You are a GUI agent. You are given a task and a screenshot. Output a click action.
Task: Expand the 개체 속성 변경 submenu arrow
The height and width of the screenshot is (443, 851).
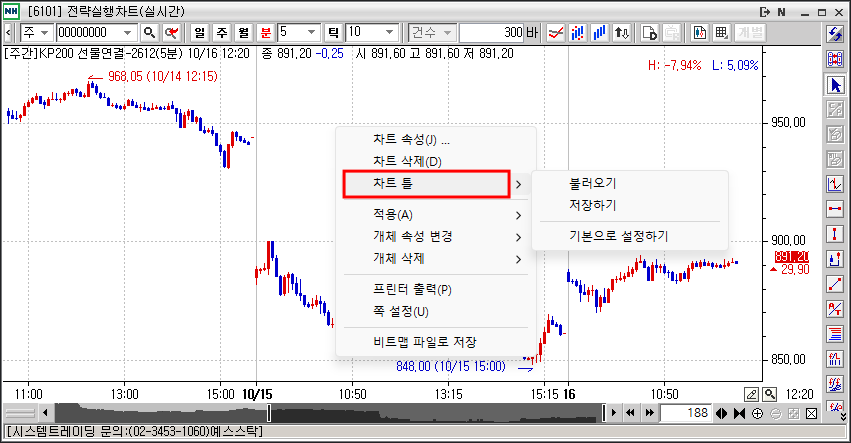(x=518, y=237)
